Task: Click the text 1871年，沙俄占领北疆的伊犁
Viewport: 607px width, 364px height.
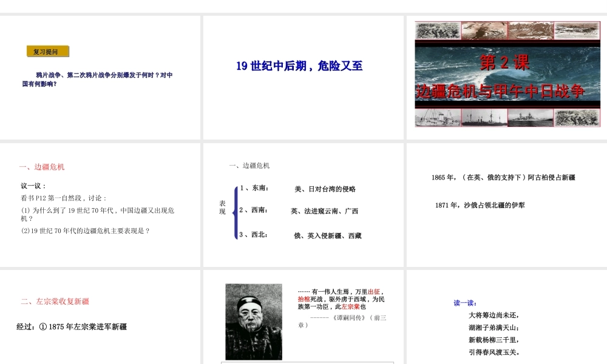Action: [480, 205]
